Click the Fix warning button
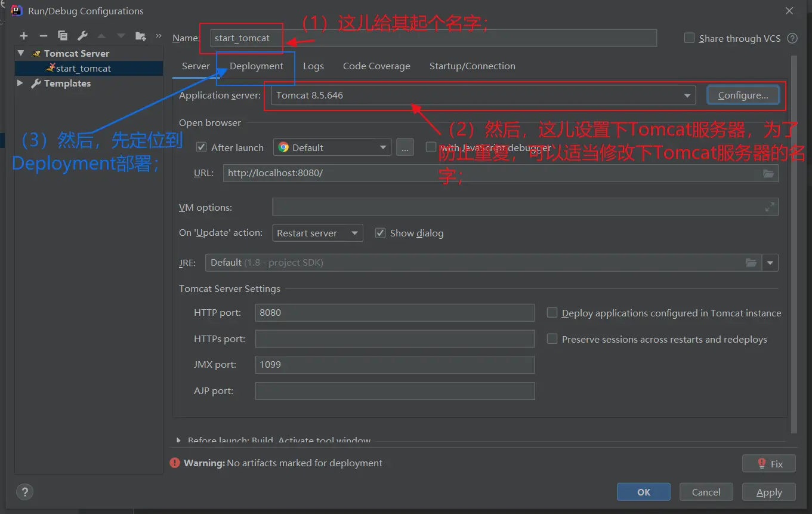Screen dimensions: 812x514 click(769, 464)
